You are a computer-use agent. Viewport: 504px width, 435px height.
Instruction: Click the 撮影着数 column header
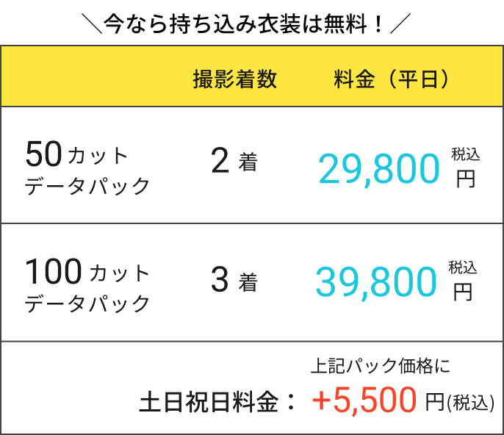(x=235, y=79)
